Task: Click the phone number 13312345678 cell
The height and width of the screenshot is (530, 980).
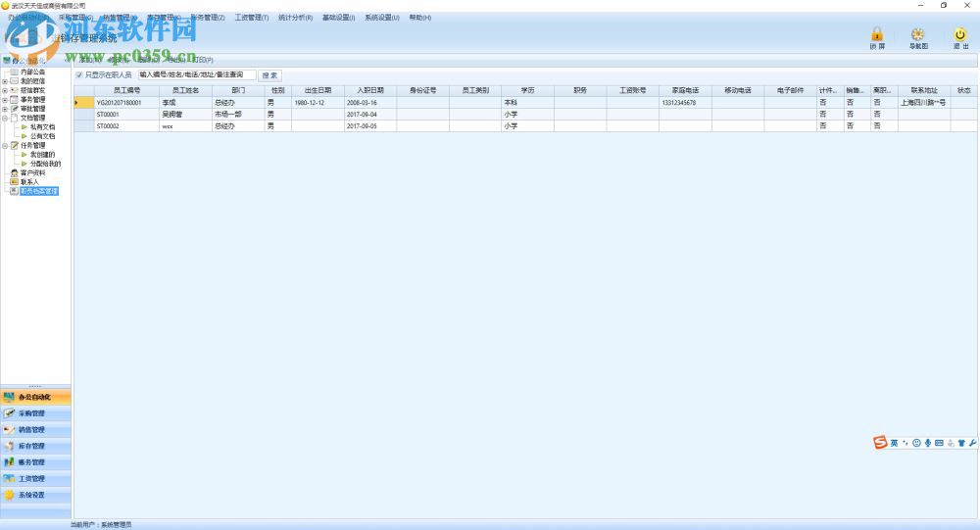Action: (x=685, y=103)
